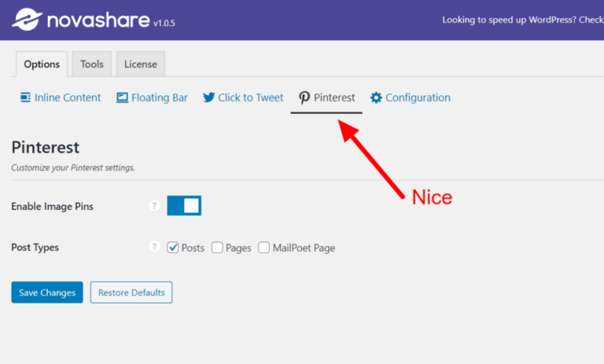Click the Post Types label

click(35, 248)
